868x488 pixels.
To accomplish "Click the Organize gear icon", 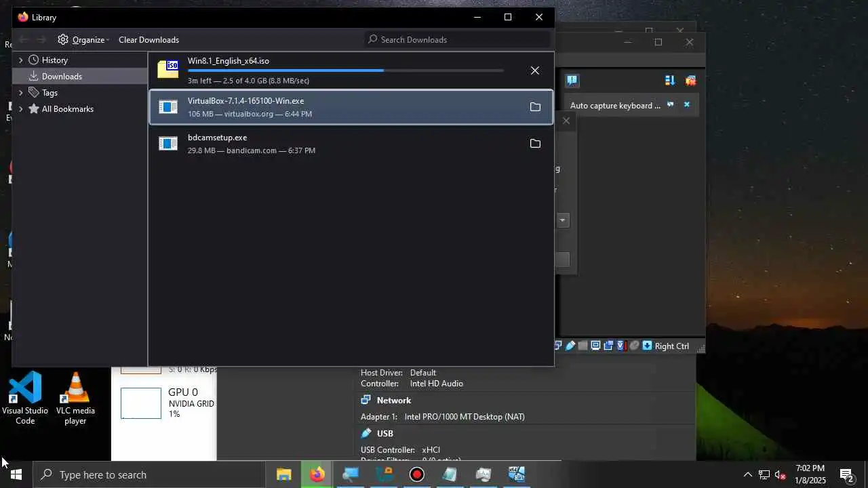I will pos(63,39).
